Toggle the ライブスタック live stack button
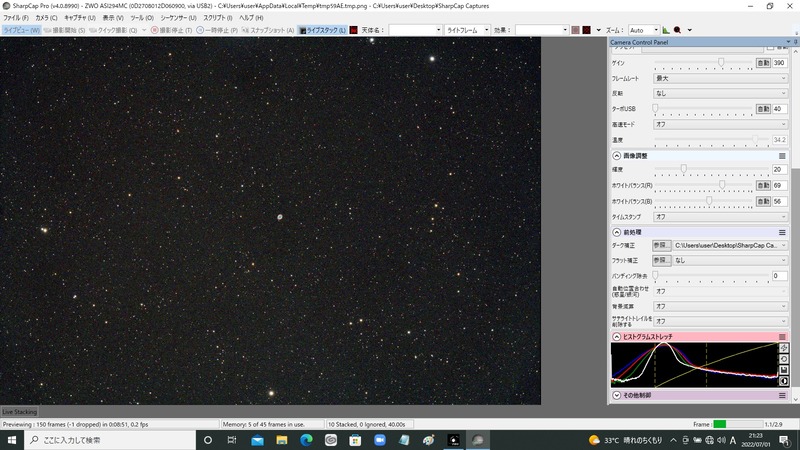The image size is (800, 450). click(x=322, y=30)
